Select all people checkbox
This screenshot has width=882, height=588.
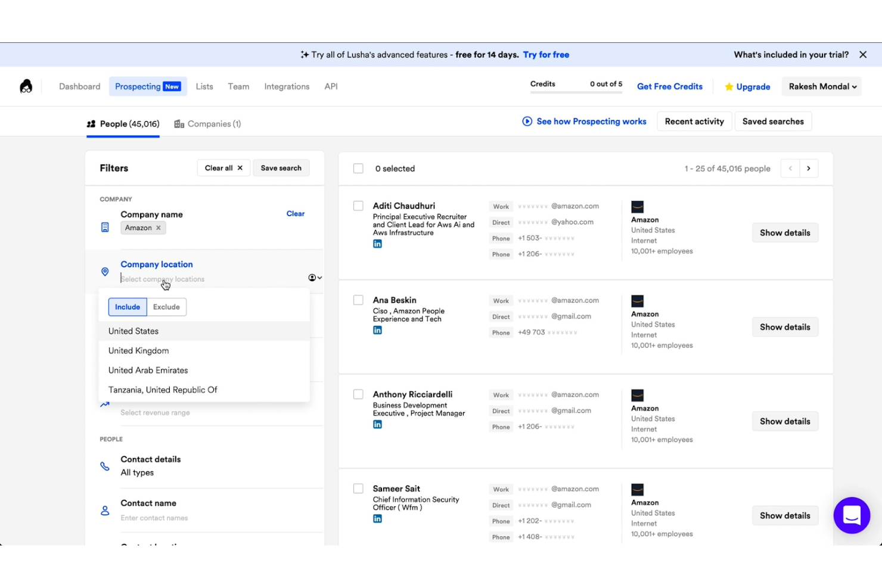pos(358,169)
